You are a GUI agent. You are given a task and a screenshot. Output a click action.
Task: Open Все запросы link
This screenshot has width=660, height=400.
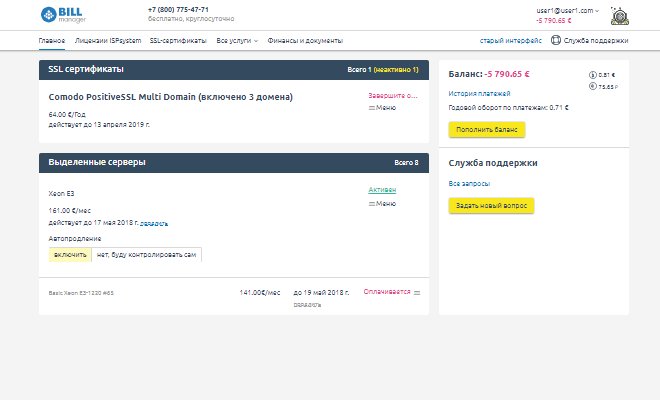(x=469, y=184)
